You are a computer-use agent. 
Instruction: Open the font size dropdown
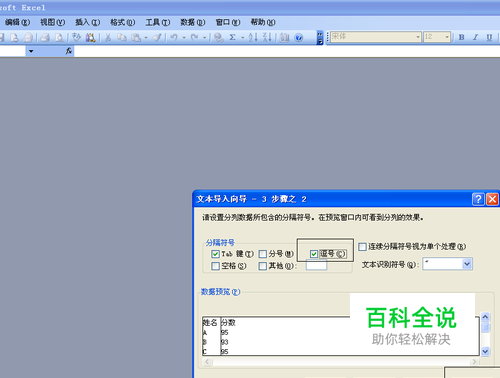coord(447,37)
